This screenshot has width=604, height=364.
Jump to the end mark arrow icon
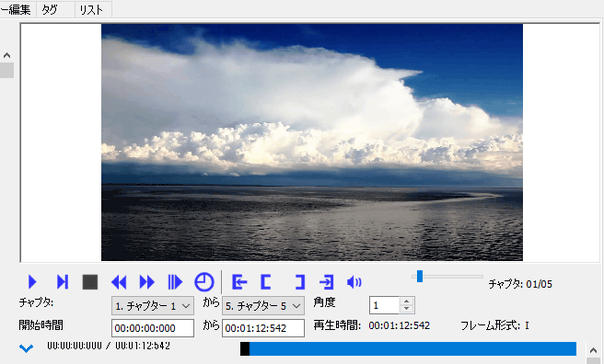(327, 282)
